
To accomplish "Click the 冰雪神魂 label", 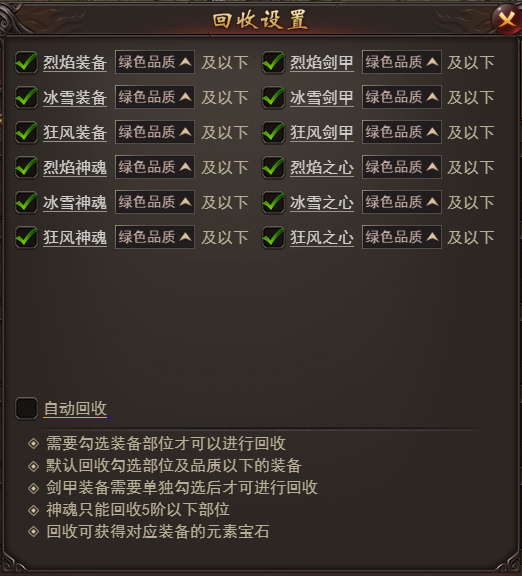I will [x=75, y=202].
